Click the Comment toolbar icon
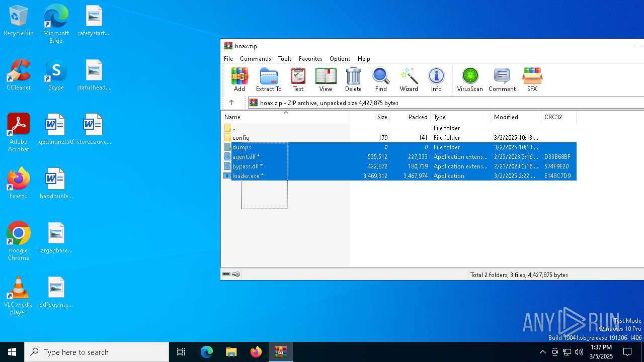 click(x=502, y=79)
